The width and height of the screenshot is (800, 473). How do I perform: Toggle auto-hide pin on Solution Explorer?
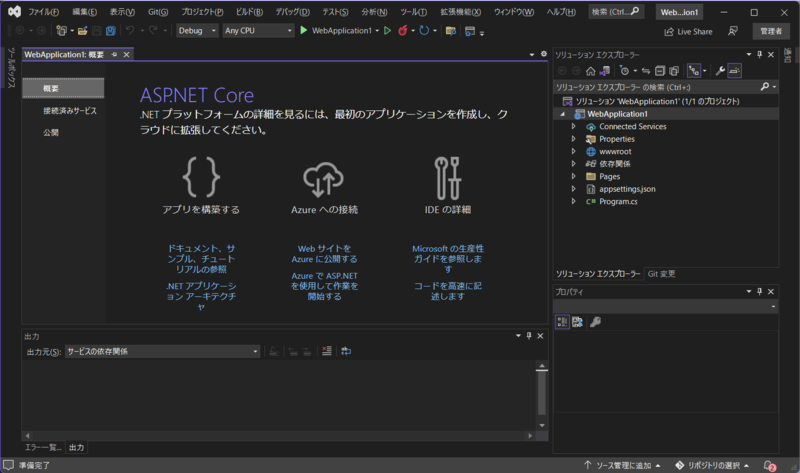pos(760,55)
